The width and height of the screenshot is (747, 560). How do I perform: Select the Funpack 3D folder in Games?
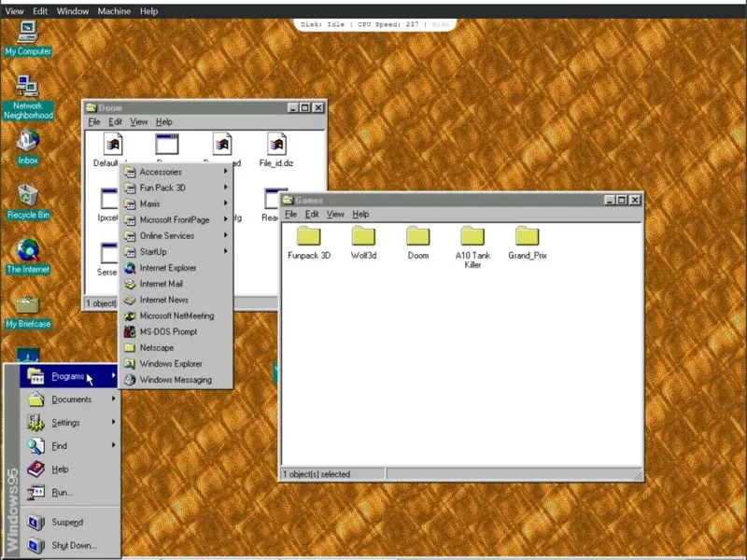(309, 243)
